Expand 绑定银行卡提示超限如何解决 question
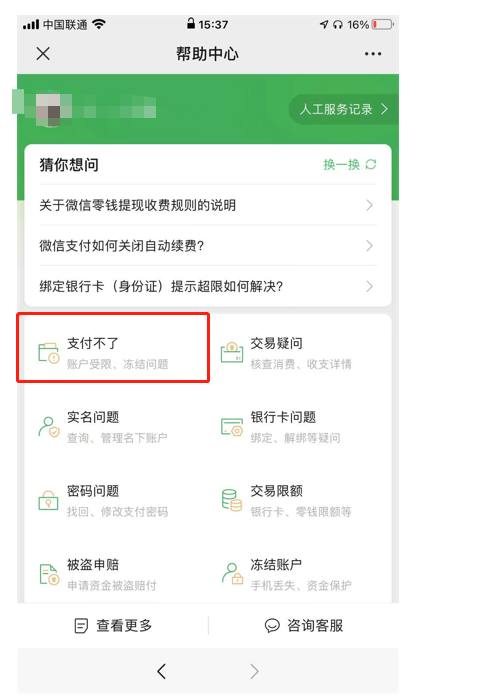Image resolution: width=477 pixels, height=699 pixels. pos(208,286)
